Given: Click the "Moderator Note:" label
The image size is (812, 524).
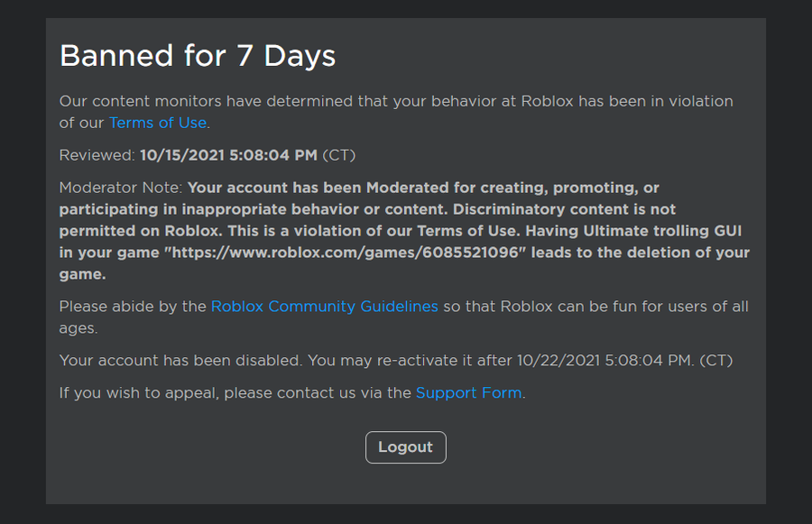Looking at the screenshot, I should (121, 188).
